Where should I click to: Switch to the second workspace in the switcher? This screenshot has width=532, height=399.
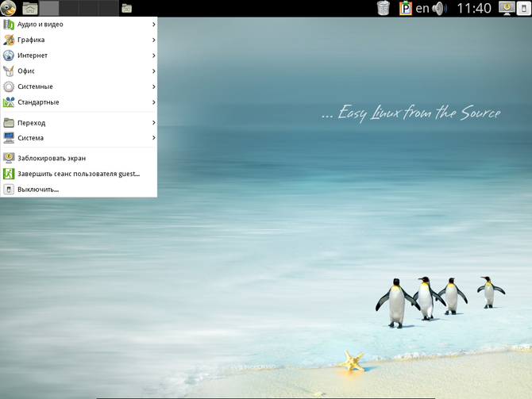69,8
